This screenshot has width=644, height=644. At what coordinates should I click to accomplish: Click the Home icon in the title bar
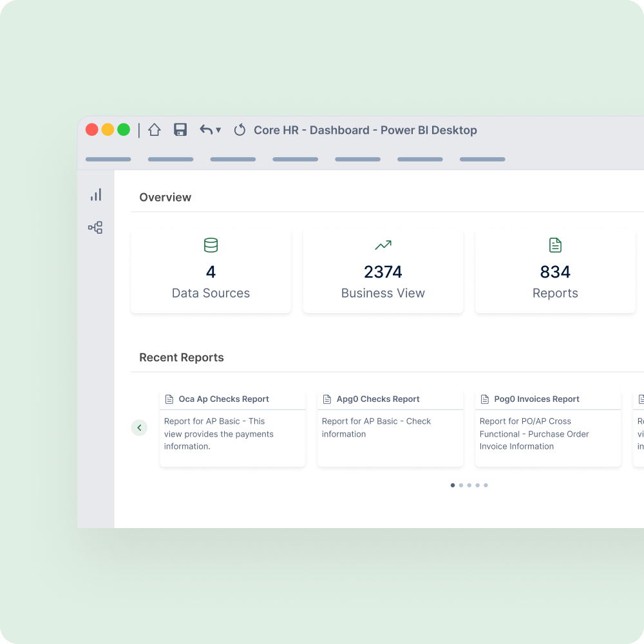tap(155, 129)
